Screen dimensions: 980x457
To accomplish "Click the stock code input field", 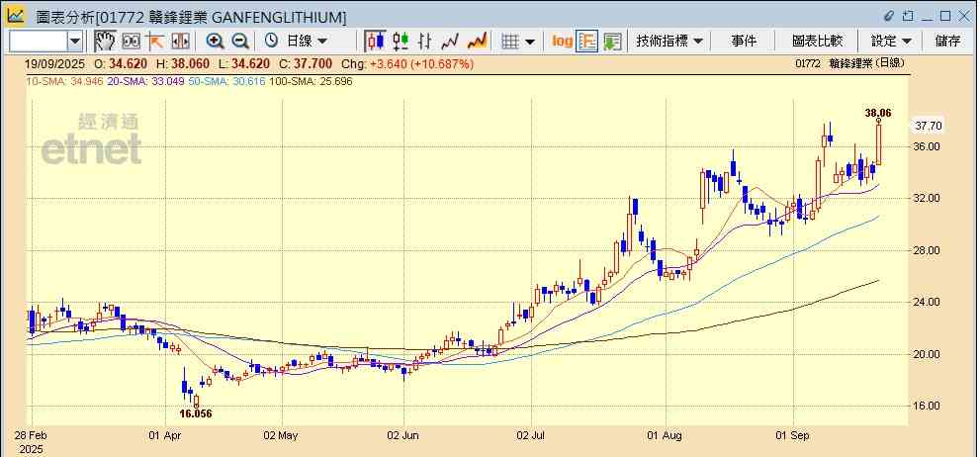I will [x=39, y=42].
